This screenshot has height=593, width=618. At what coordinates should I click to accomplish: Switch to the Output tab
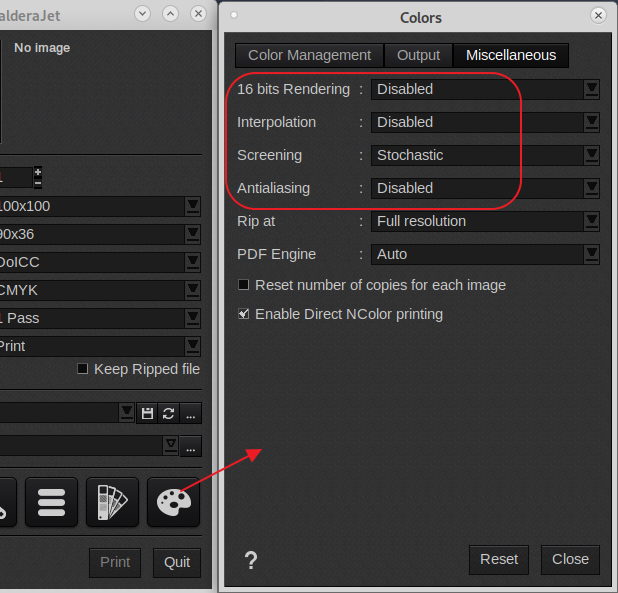click(418, 56)
